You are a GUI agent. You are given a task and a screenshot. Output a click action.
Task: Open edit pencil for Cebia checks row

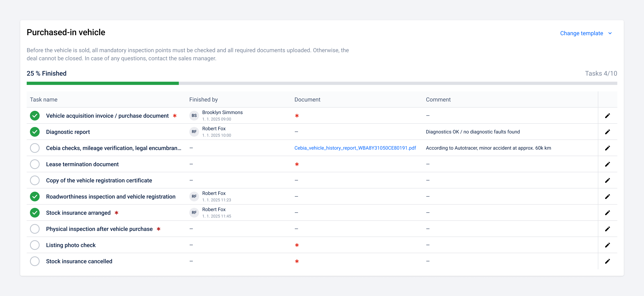(x=608, y=148)
